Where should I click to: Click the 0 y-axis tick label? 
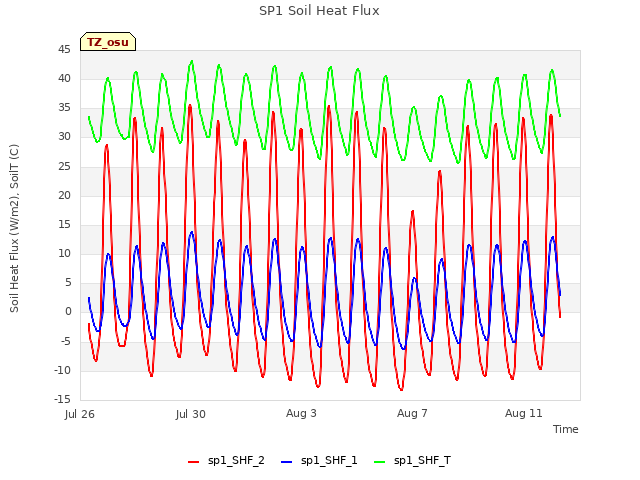tap(68, 312)
